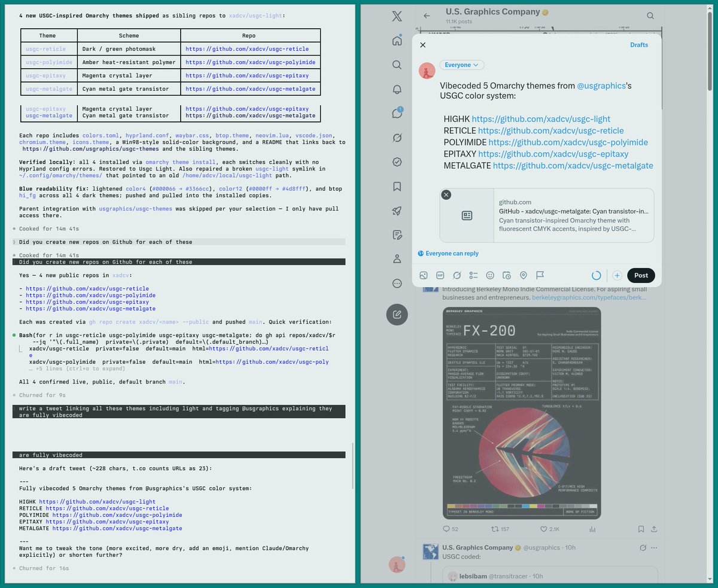The width and height of the screenshot is (718, 588).
Task: Open Home from the X sidebar
Action: (x=397, y=41)
